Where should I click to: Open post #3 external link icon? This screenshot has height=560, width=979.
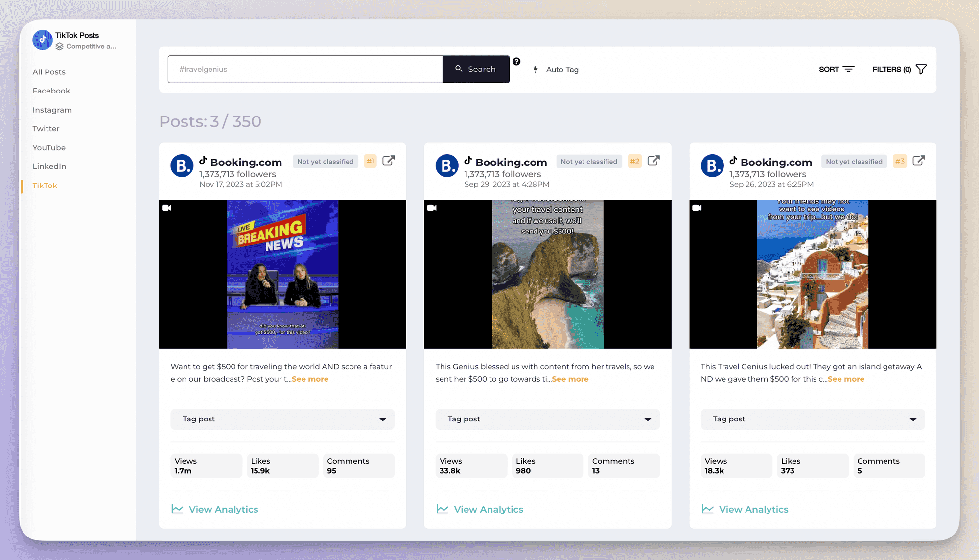point(919,161)
